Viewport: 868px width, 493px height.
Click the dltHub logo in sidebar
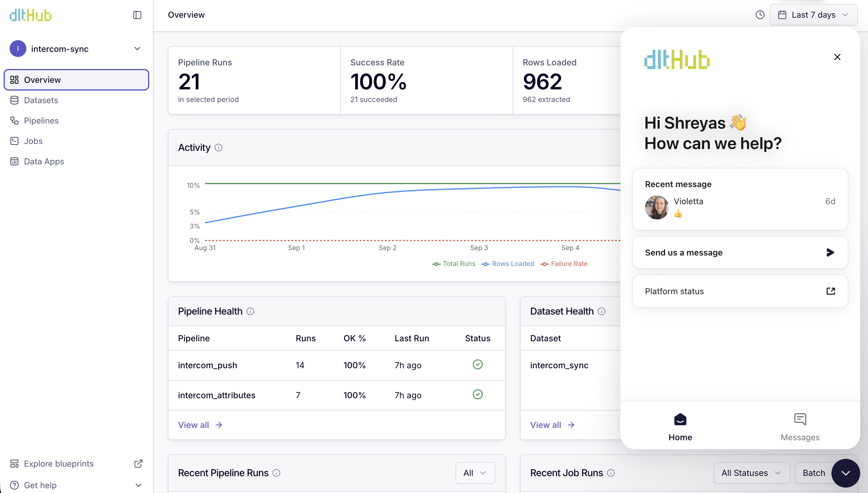tap(31, 15)
